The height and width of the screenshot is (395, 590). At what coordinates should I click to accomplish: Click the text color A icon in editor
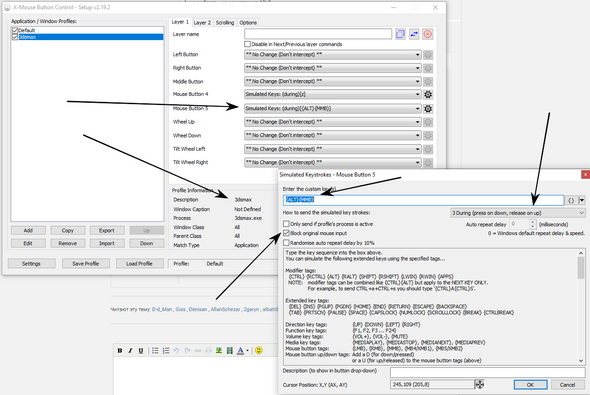pyautogui.click(x=240, y=351)
